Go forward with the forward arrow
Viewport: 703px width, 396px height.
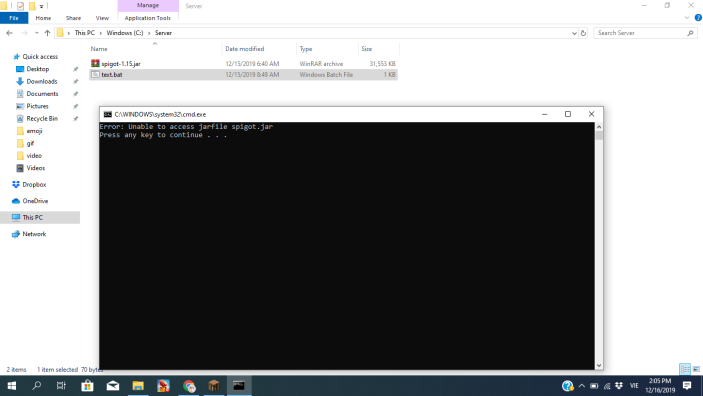[x=24, y=33]
